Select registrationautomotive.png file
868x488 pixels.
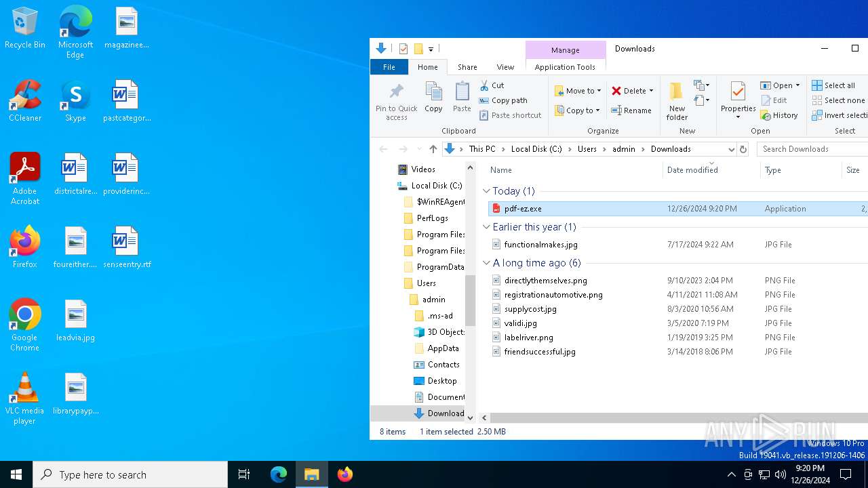pyautogui.click(x=553, y=295)
